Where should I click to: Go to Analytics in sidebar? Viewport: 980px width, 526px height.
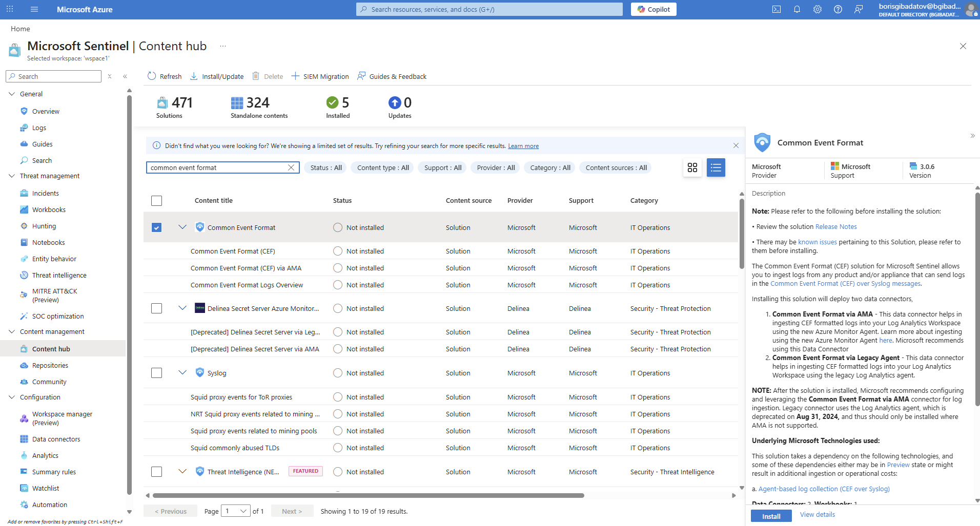(45, 455)
